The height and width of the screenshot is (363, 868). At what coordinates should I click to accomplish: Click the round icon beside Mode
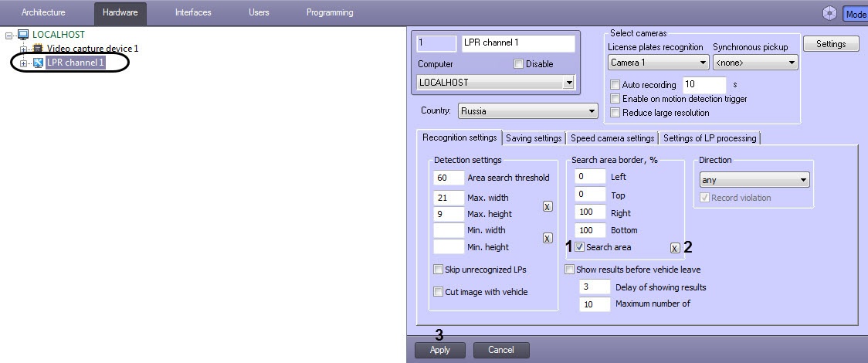click(829, 14)
